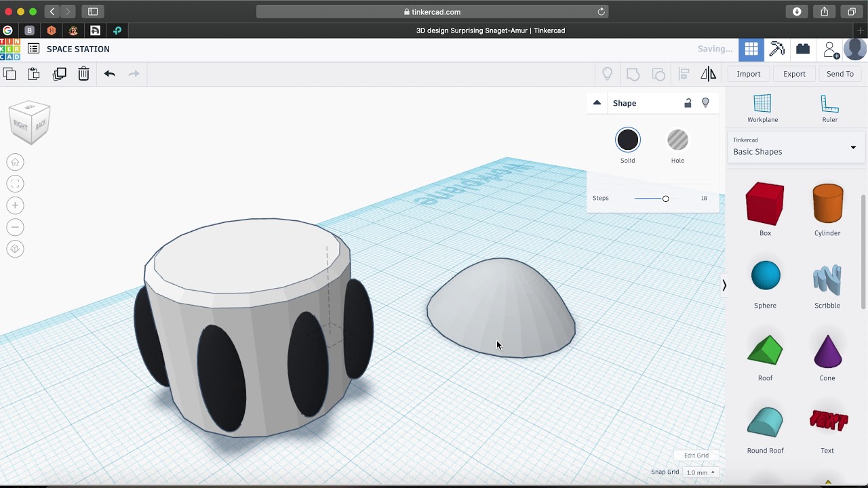This screenshot has width=868, height=488.
Task: Click the Align tool icon
Action: 684,74
